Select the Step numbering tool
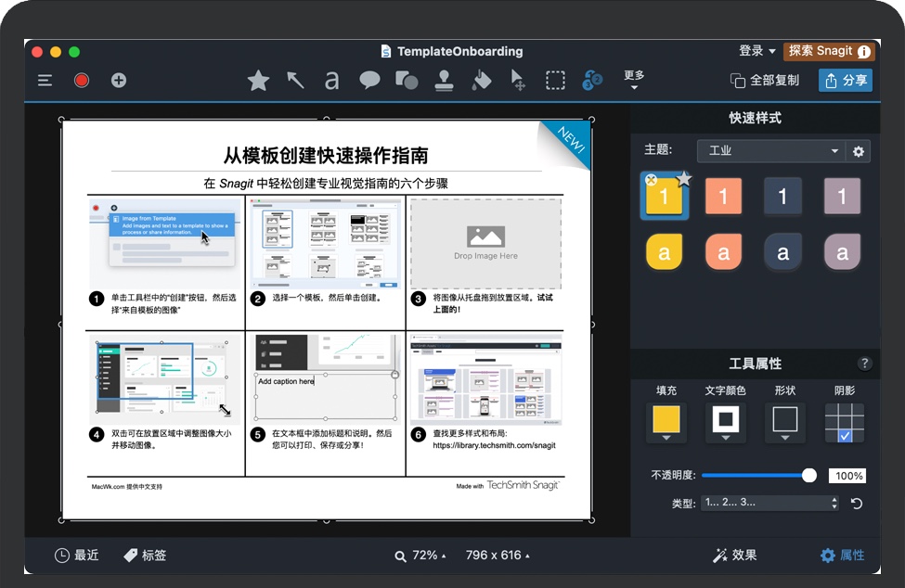Screen dimensions: 905x588 592,81
